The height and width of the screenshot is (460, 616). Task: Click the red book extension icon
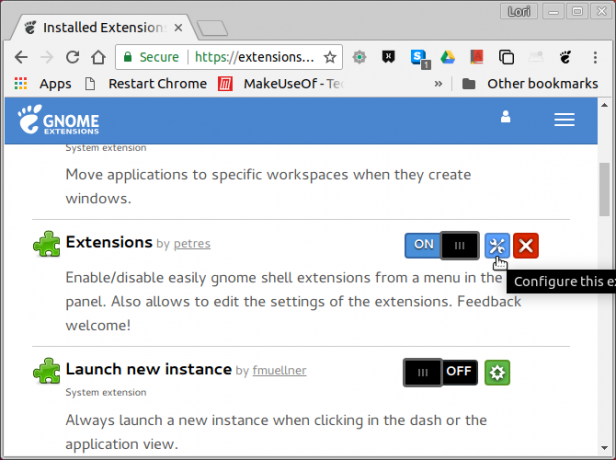(x=477, y=57)
